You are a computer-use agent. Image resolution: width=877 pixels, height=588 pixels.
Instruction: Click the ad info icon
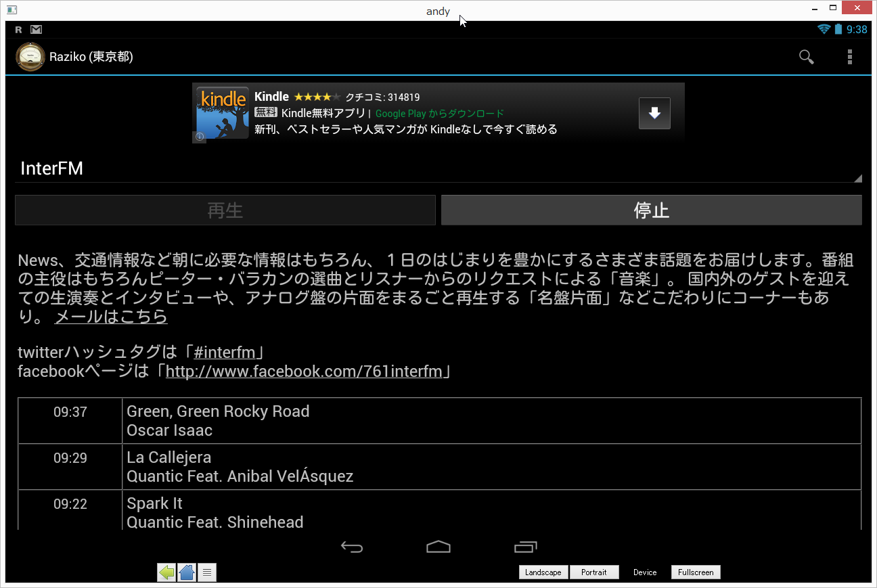click(x=200, y=136)
